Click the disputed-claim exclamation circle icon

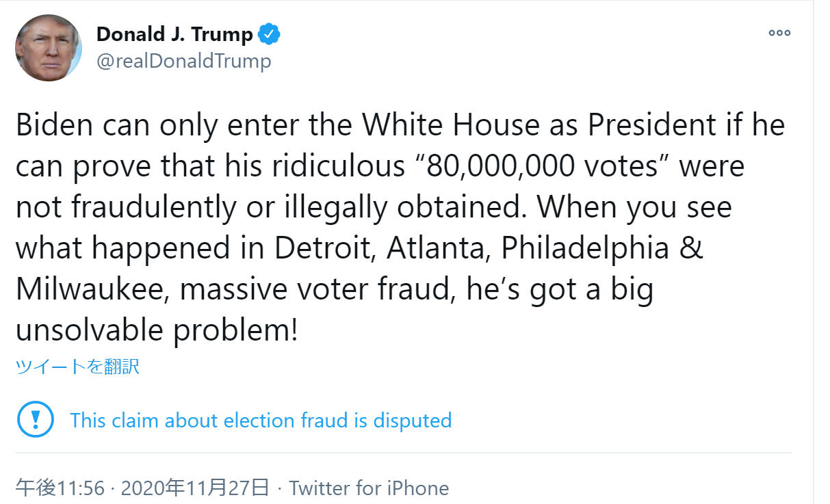pos(35,419)
